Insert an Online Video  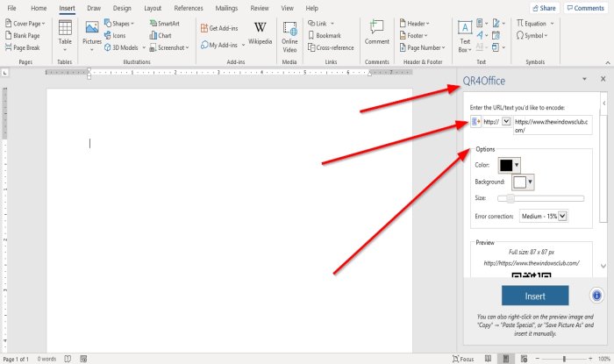289,37
